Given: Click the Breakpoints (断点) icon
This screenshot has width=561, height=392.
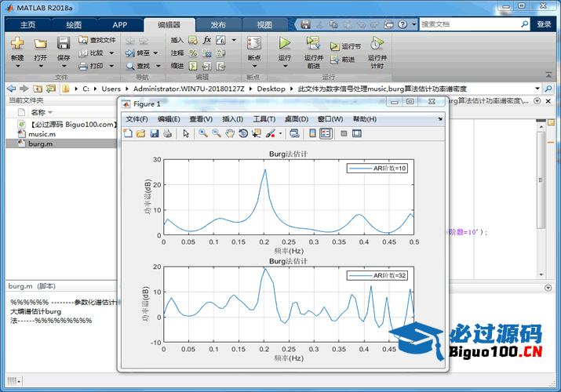Looking at the screenshot, I should (254, 44).
